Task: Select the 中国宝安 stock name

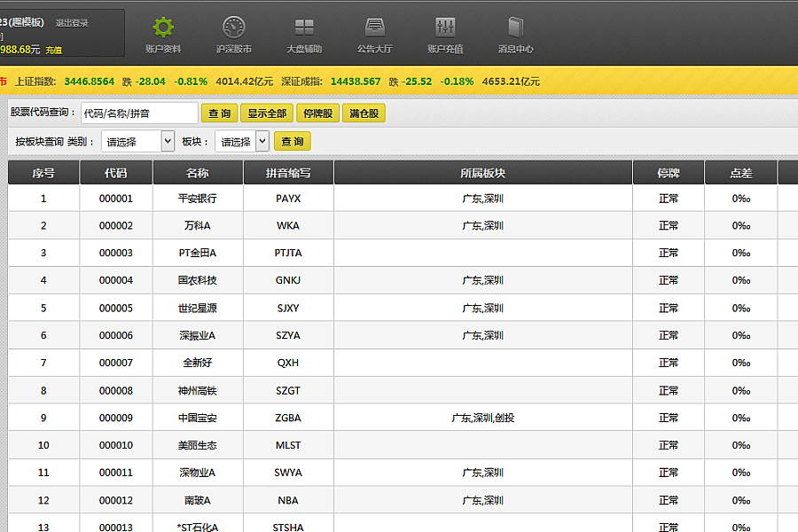Action: click(x=197, y=418)
